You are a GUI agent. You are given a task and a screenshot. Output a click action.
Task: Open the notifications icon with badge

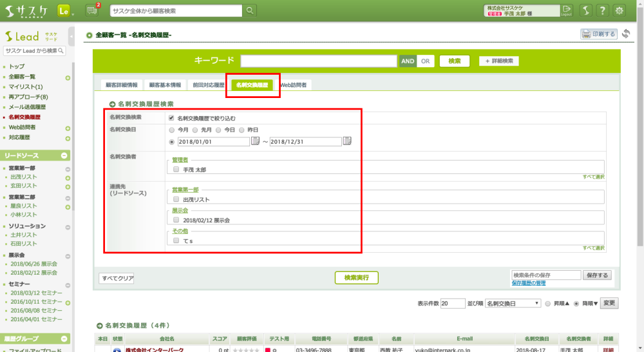92,10
